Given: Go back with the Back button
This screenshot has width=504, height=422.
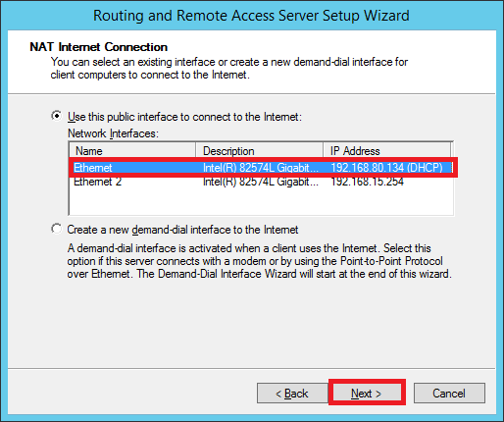Looking at the screenshot, I should click(292, 393).
